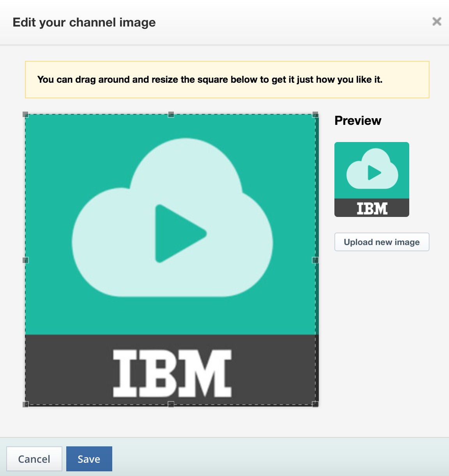Click the Cancel button
This screenshot has width=449, height=476.
34,459
